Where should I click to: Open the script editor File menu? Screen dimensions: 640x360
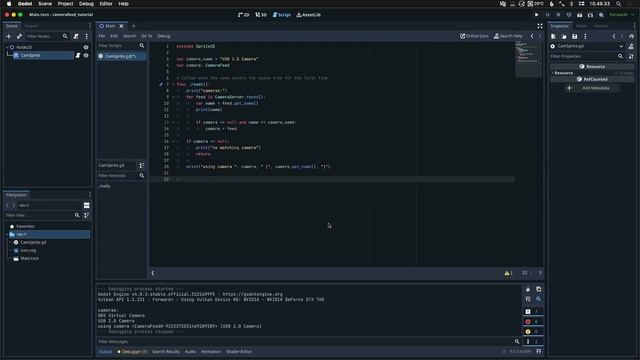(x=102, y=36)
